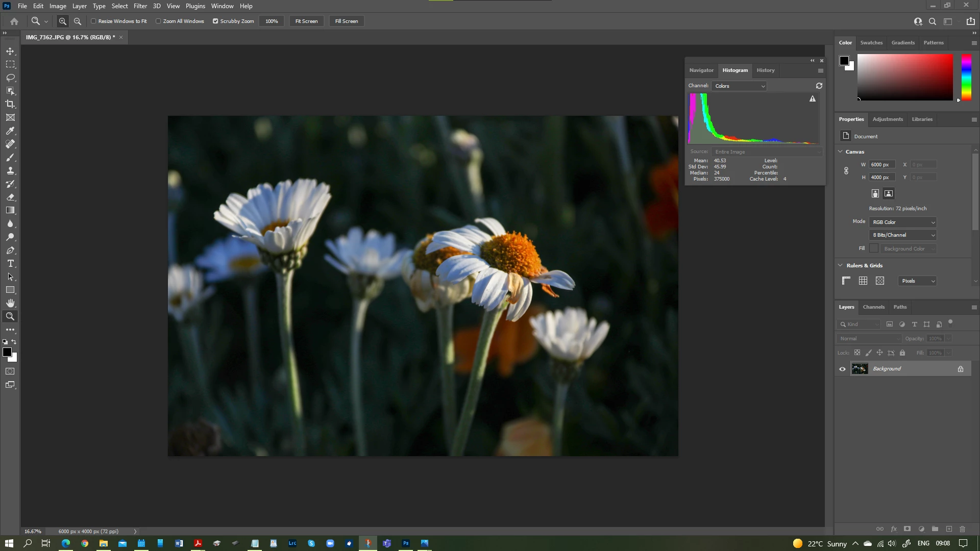Click the histogram refresh icon
The height and width of the screenshot is (551, 980).
click(x=819, y=86)
